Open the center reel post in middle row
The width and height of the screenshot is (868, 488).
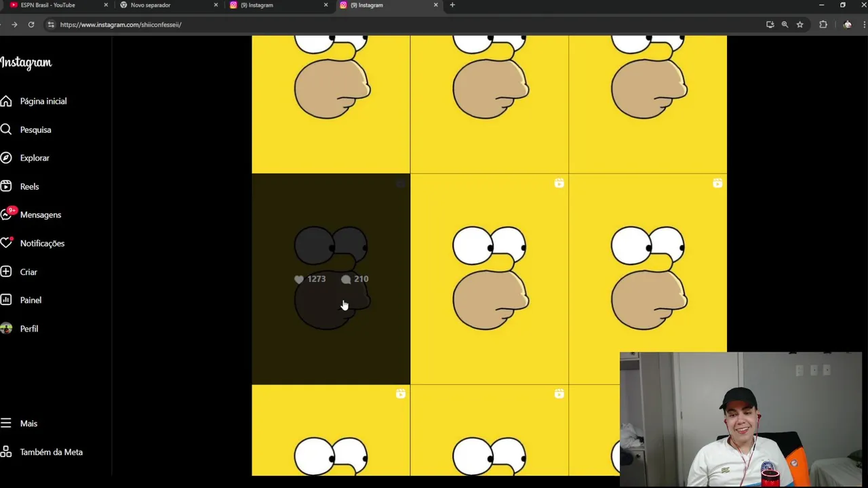coord(489,279)
